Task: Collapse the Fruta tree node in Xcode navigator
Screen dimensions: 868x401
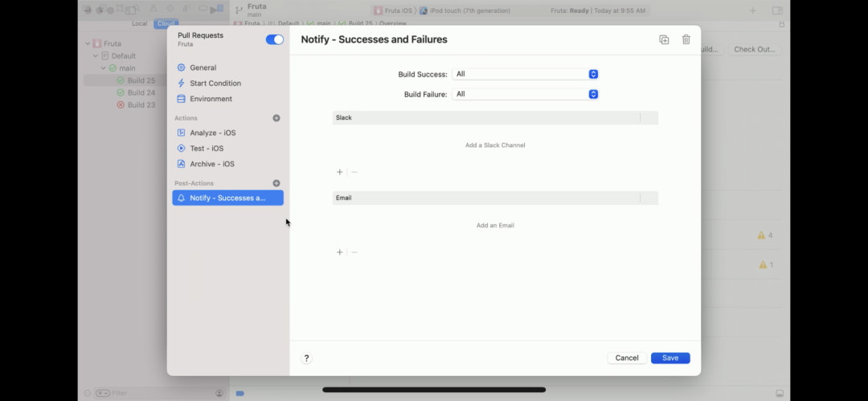Action: (88, 43)
